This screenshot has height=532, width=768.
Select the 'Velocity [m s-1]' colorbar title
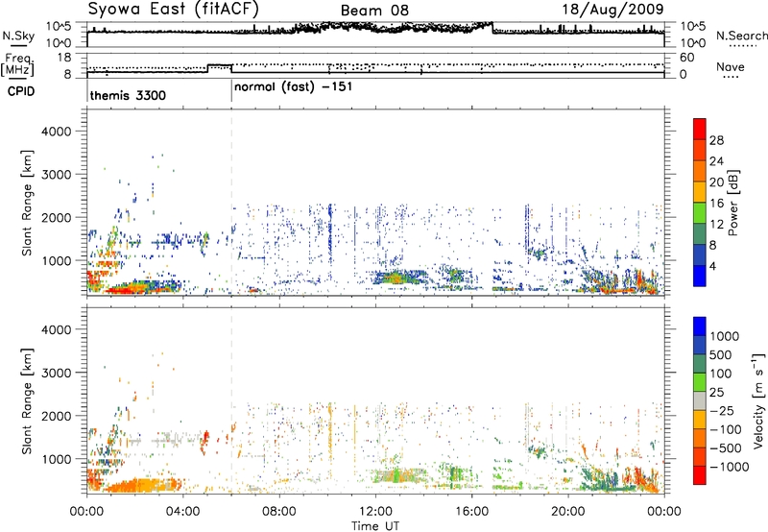point(758,400)
